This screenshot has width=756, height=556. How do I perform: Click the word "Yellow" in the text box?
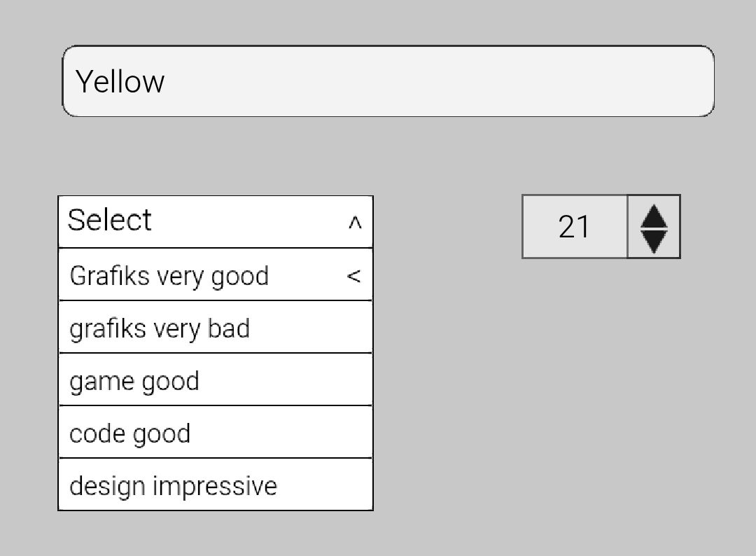[120, 82]
